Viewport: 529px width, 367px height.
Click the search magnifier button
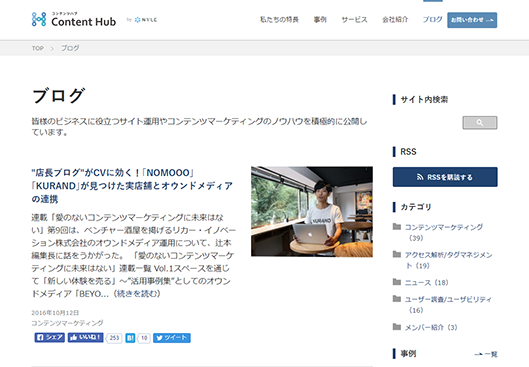pos(479,123)
